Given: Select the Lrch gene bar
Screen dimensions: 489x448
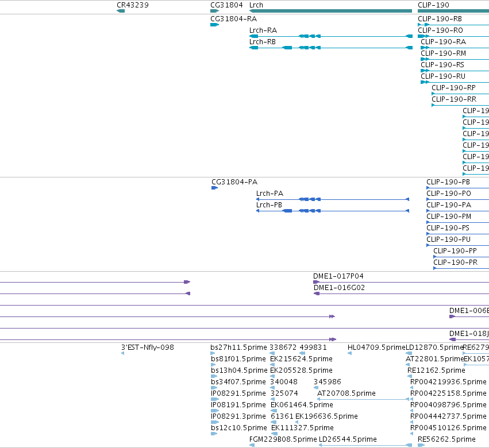Looking at the screenshot, I should click(330, 11).
